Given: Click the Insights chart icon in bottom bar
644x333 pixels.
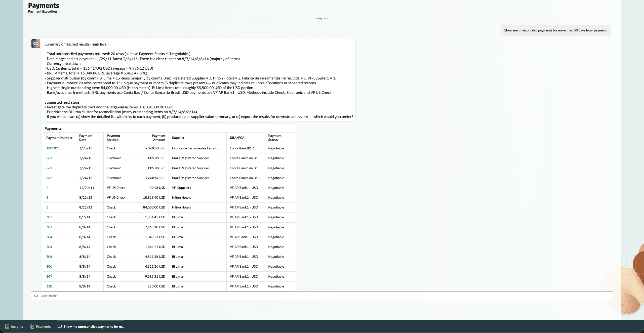Looking at the screenshot, I should tap(7, 326).
